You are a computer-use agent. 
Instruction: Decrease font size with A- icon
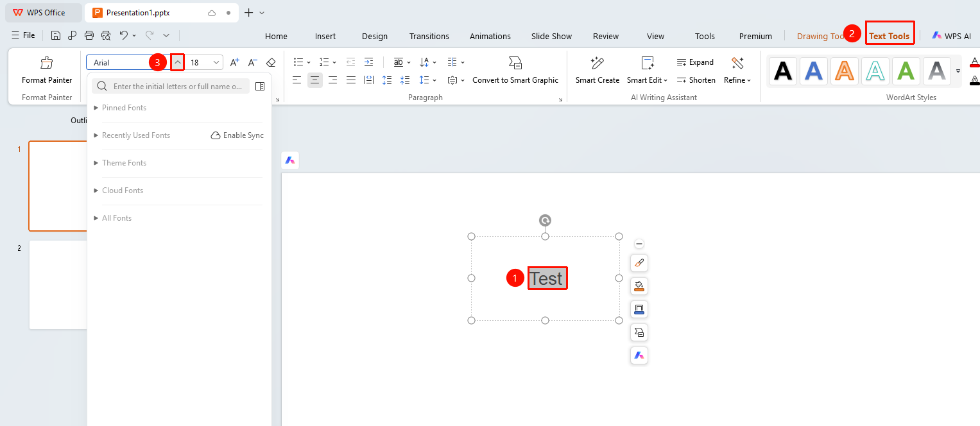[x=253, y=62]
